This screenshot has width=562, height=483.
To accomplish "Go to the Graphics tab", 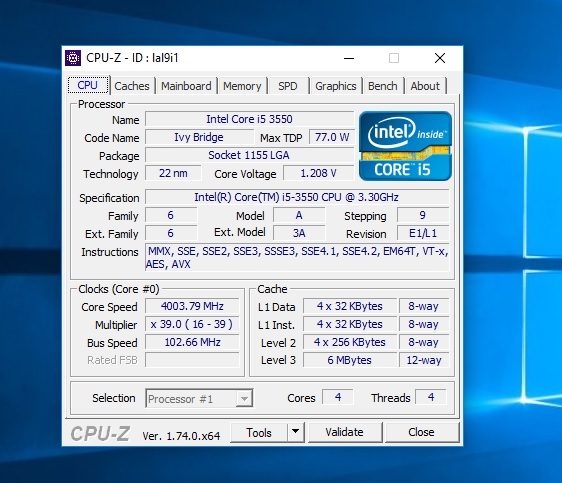I will (336, 86).
